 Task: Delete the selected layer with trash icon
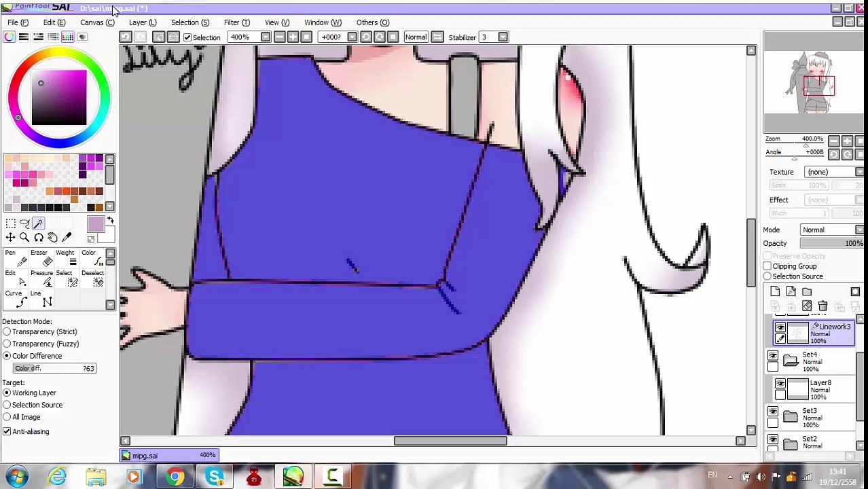click(822, 306)
